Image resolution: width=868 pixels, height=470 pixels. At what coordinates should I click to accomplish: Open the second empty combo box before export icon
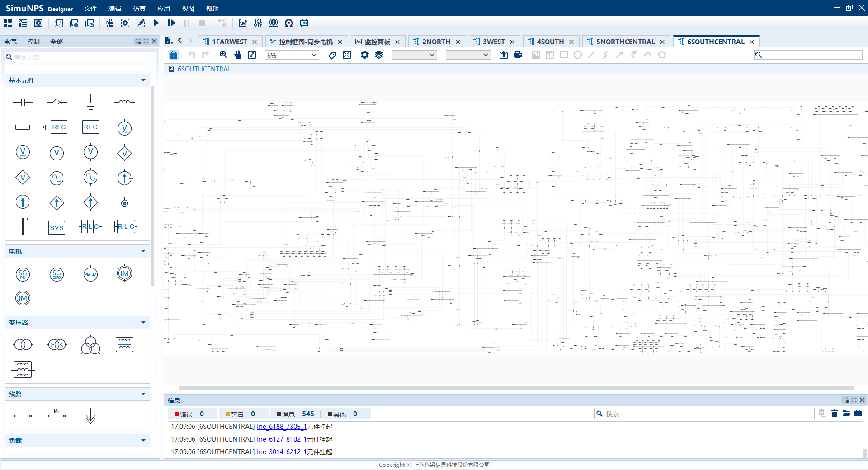click(468, 55)
